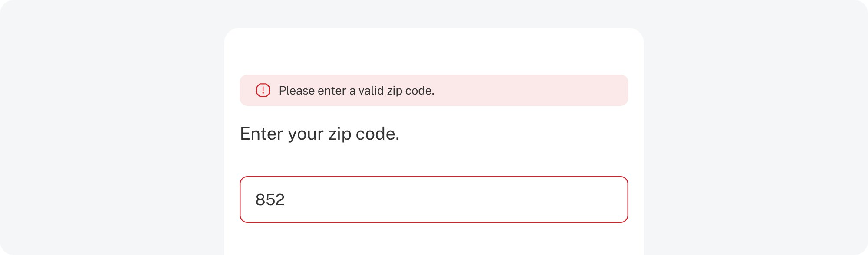Click blank area of error banner's right side
Image resolution: width=868 pixels, height=255 pixels.
coord(542,90)
